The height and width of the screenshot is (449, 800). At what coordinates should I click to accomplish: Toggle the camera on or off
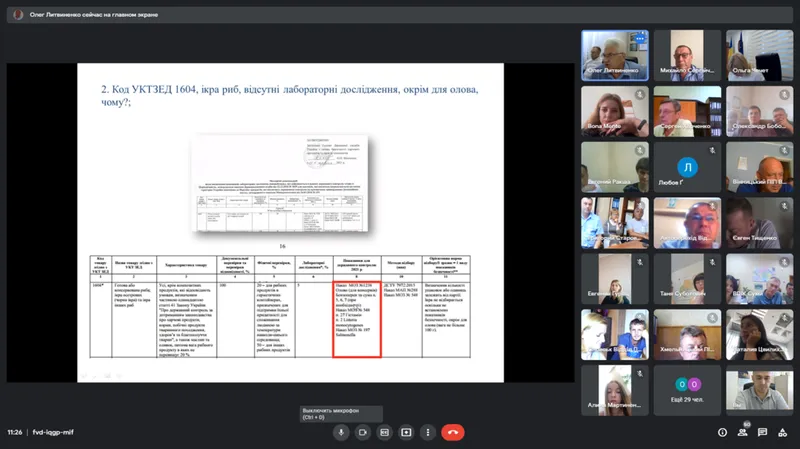(363, 432)
